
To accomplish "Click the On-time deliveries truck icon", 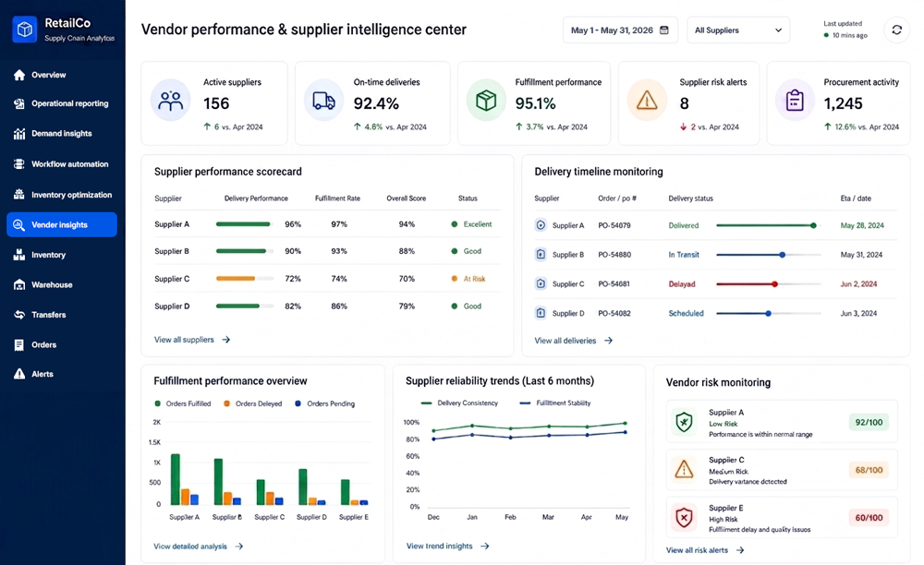I will click(323, 102).
